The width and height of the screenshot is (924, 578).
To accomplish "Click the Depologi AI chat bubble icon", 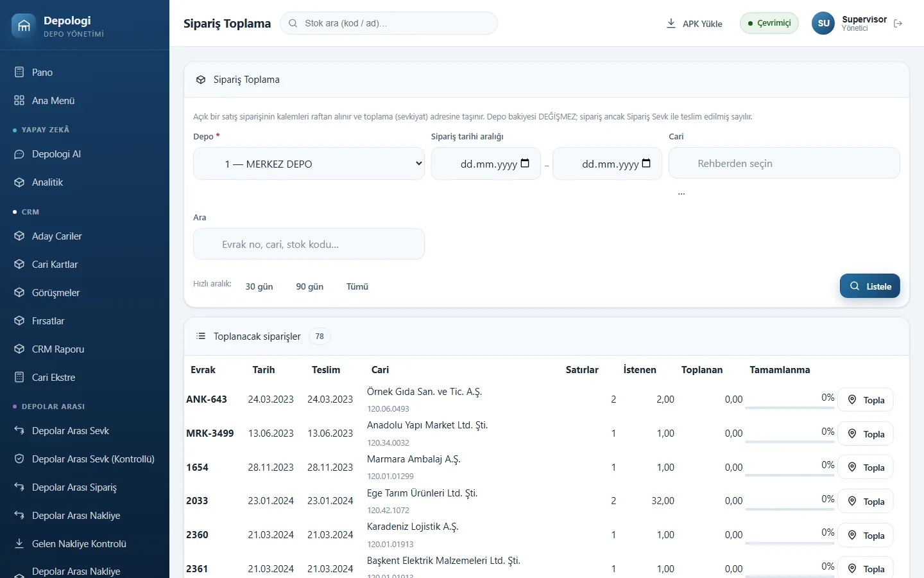I will [19, 154].
